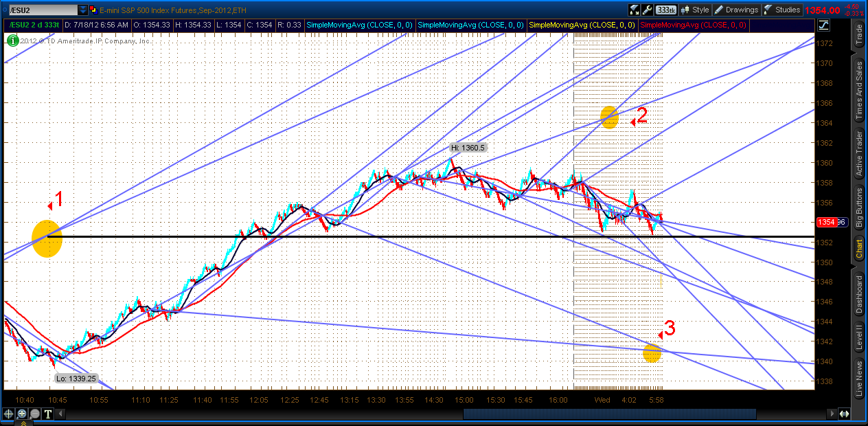Open the Times And Sales side tab
868x426 pixels.
pyautogui.click(x=858, y=90)
